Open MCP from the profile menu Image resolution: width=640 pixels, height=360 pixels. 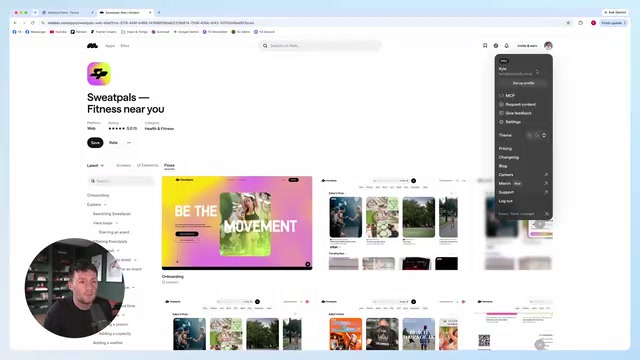pos(510,96)
